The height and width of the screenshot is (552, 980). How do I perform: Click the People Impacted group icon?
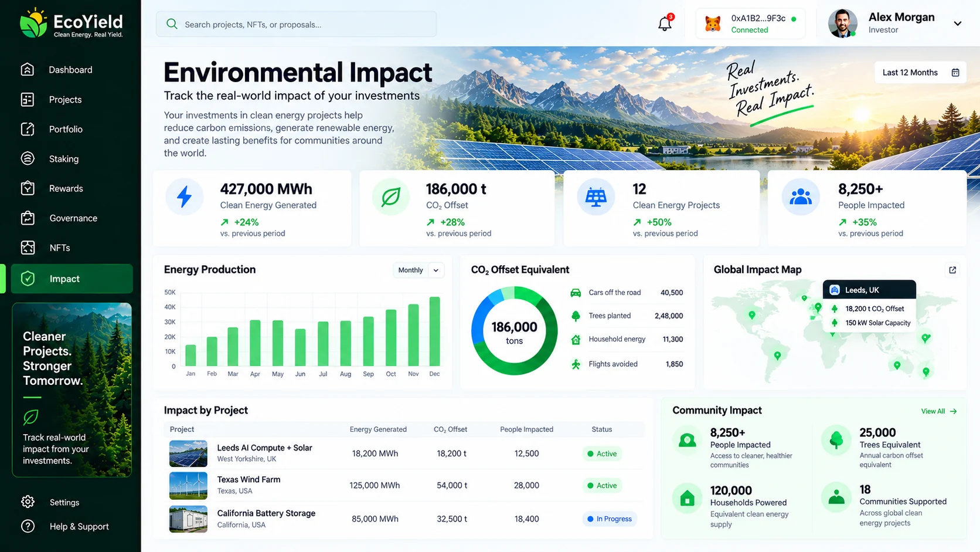[x=801, y=197]
